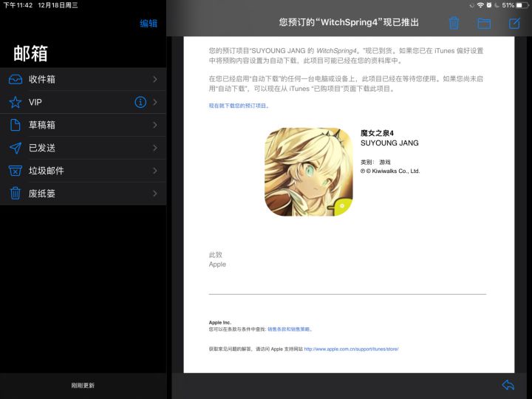Open the 草稿箱 mailbox

[x=83, y=125]
